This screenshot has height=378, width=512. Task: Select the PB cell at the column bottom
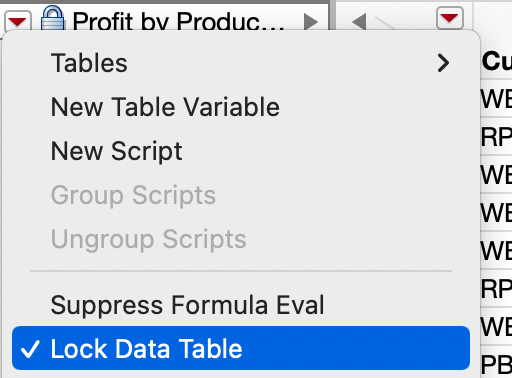[x=497, y=364]
